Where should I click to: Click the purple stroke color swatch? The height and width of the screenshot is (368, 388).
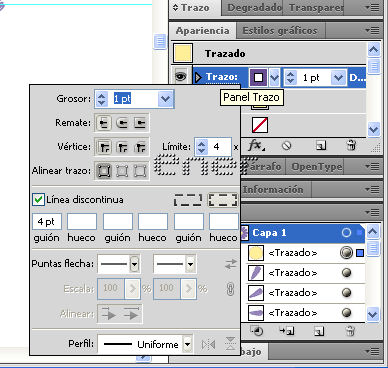(258, 78)
